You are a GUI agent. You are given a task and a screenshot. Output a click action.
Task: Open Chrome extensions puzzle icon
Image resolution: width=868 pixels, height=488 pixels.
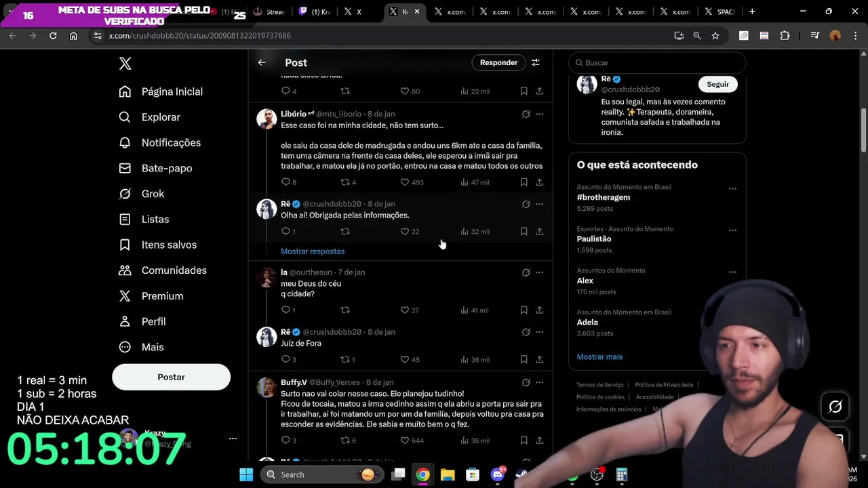[x=785, y=36]
